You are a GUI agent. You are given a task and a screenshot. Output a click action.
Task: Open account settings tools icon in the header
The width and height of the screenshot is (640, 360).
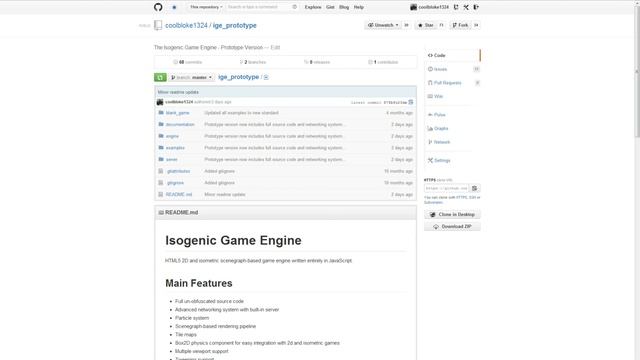click(466, 7)
